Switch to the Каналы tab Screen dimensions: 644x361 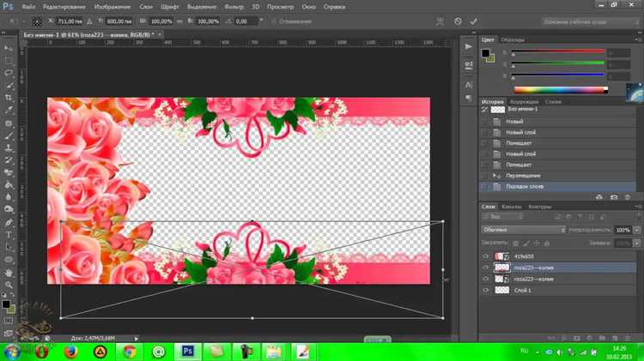coord(512,207)
